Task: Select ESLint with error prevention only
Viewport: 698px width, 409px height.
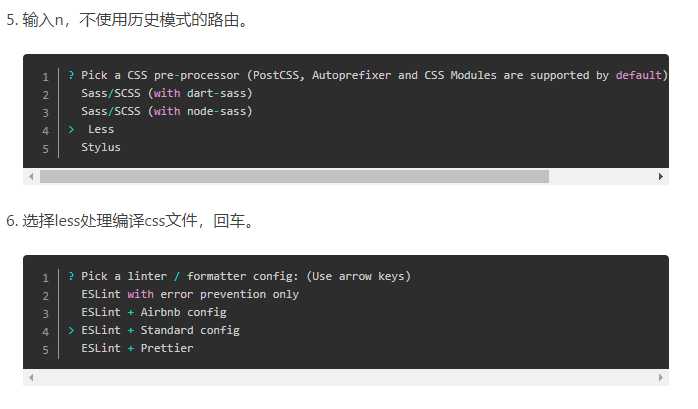Action: tap(190, 295)
